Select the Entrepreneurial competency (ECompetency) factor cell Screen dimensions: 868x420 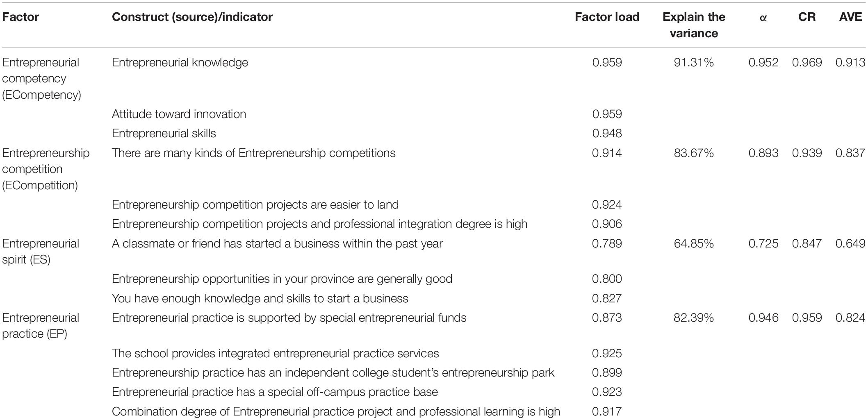(x=42, y=78)
